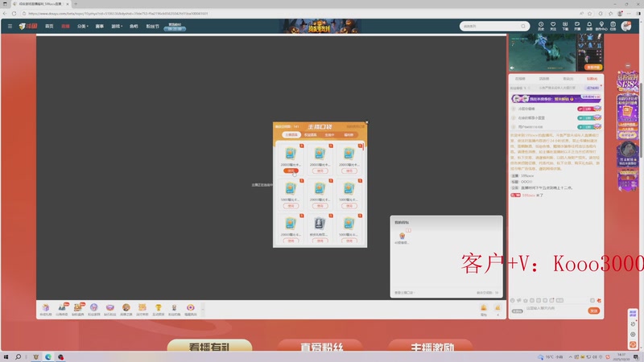The width and height of the screenshot is (644, 362).
Task: Open the 粉丝节 nav item
Action: click(x=152, y=26)
